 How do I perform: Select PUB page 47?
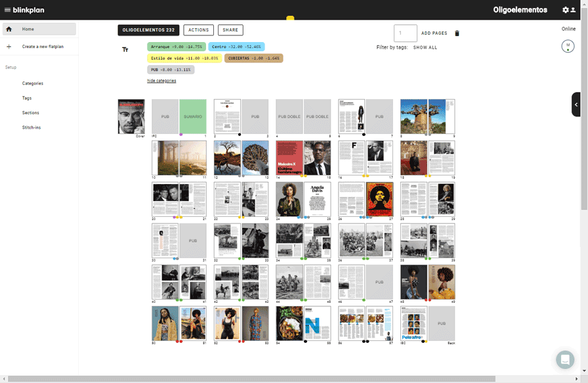click(x=379, y=282)
